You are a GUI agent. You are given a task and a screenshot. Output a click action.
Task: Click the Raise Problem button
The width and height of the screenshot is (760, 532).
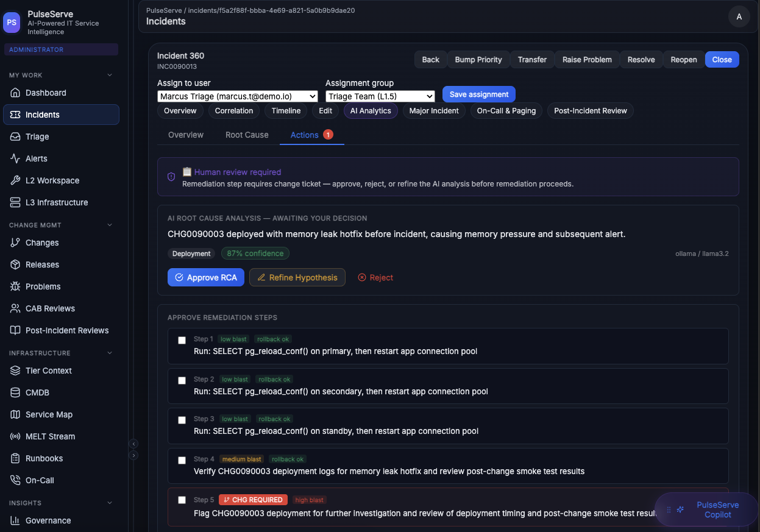(588, 59)
